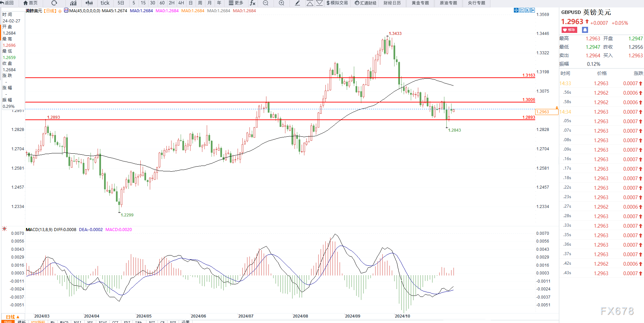Click the 1.3163 red resistance line label
The width and height of the screenshot is (644, 323).
(x=528, y=75)
